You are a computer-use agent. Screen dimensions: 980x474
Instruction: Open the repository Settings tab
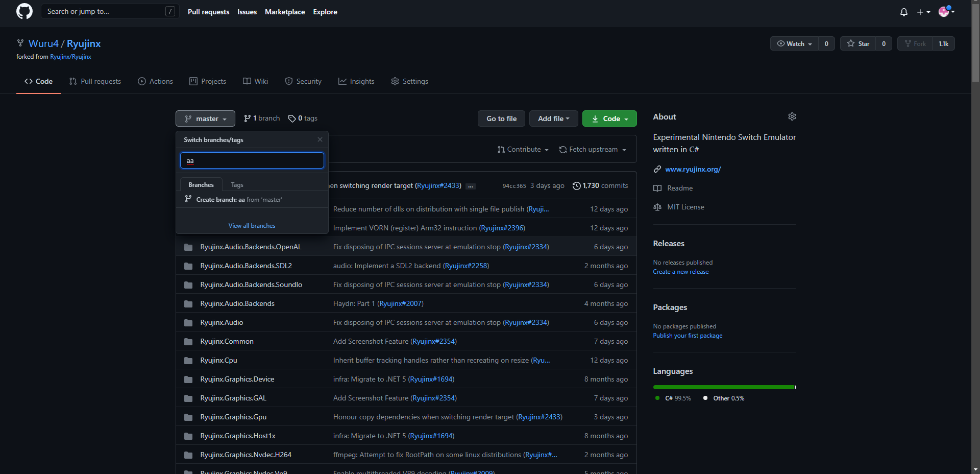pyautogui.click(x=409, y=81)
